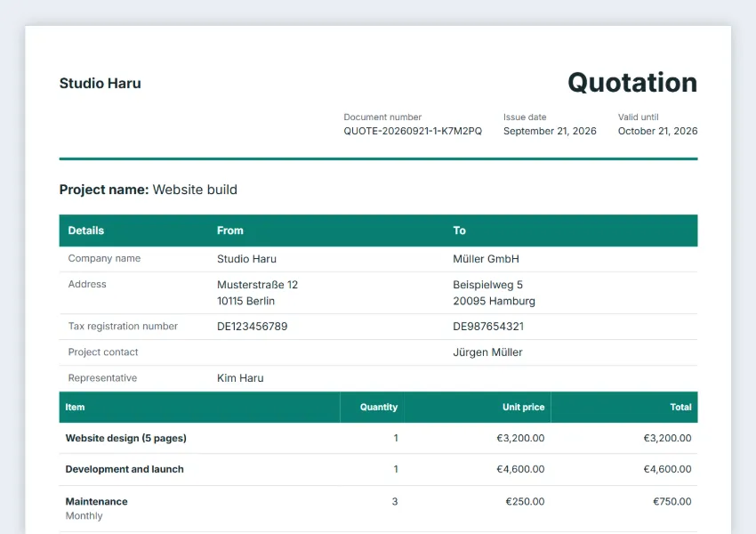Select the "Company name" row label
756x534 pixels.
[104, 259]
